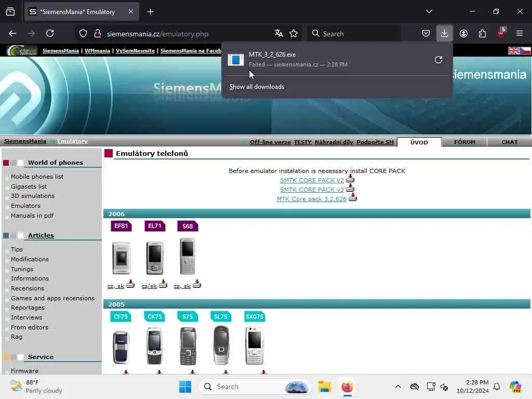The image size is (532, 399).
Task: Open the Firefox hamburger application menu
Action: pyautogui.click(x=520, y=33)
